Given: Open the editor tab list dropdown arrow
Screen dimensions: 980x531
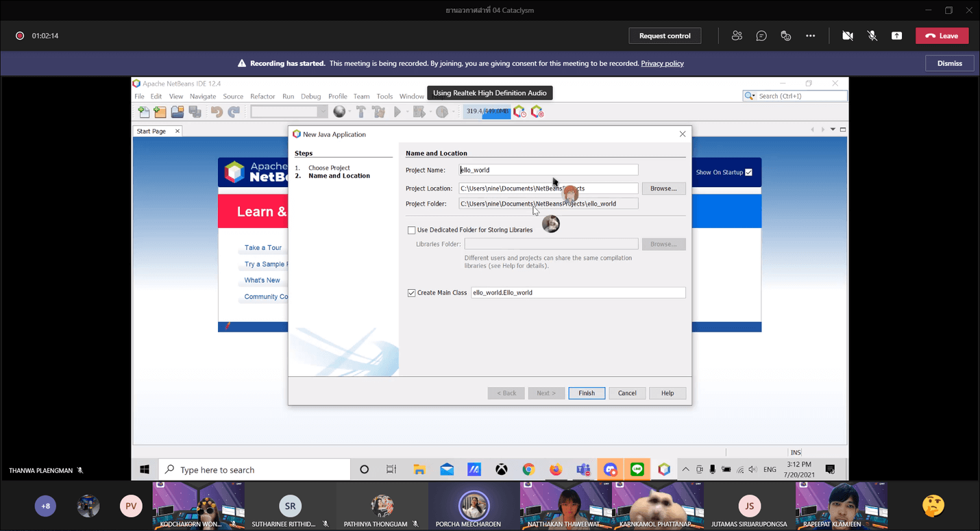Looking at the screenshot, I should [x=833, y=129].
